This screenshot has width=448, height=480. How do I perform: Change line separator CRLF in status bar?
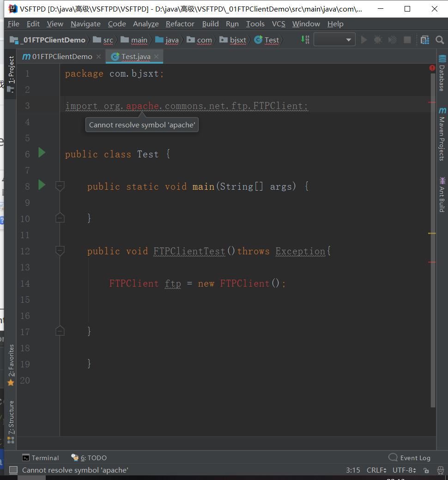[376, 470]
